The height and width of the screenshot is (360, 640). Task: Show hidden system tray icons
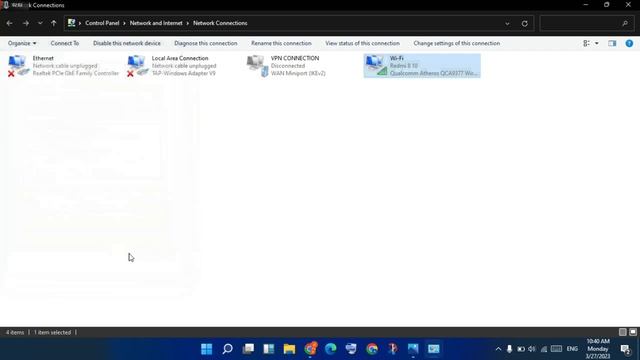498,349
